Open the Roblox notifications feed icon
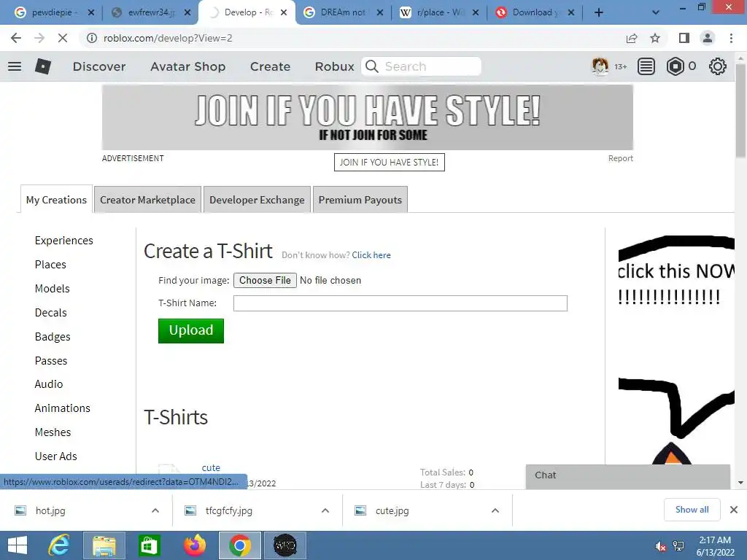This screenshot has width=747, height=560. (646, 66)
